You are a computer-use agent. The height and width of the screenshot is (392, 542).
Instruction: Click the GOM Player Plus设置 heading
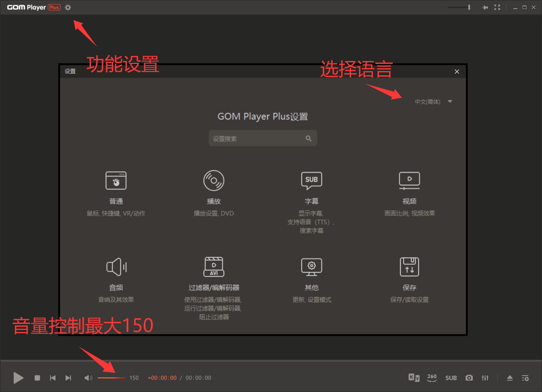click(x=263, y=117)
